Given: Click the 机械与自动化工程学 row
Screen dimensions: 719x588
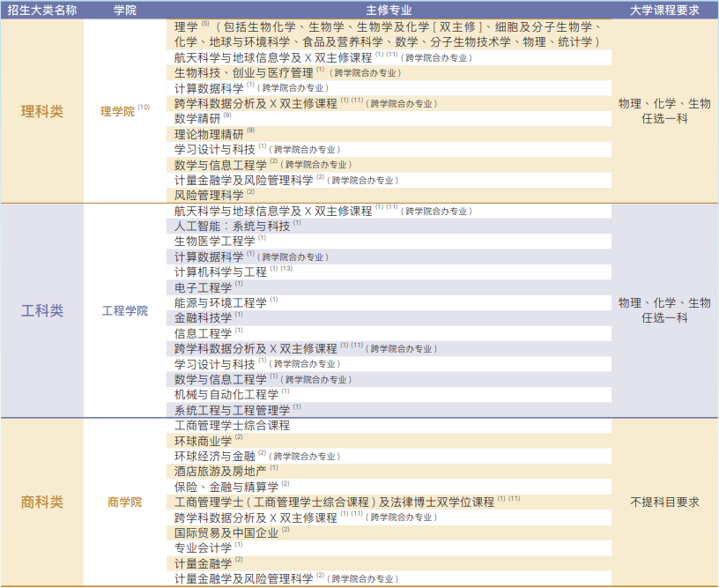Looking at the screenshot, I should [x=389, y=394].
